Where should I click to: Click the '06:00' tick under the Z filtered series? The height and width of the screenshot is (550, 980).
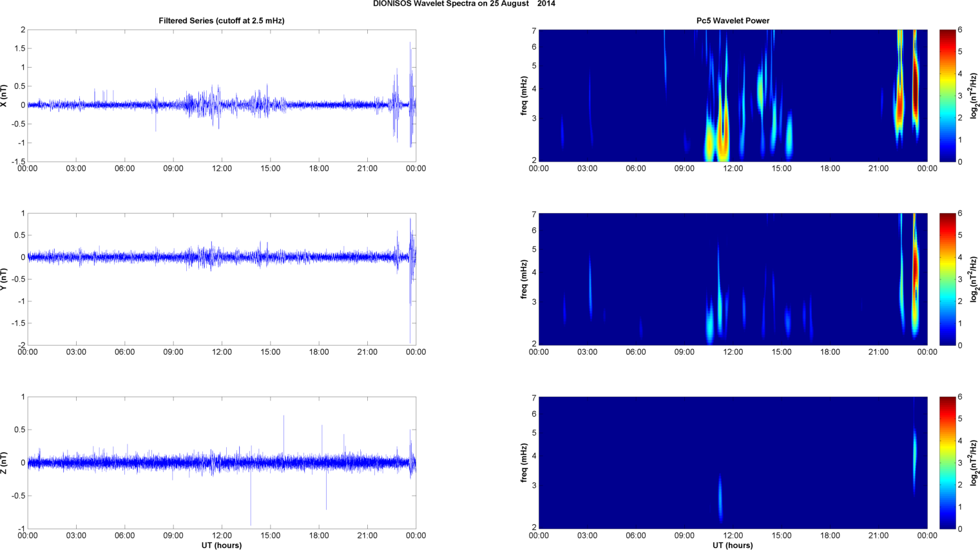pyautogui.click(x=125, y=536)
